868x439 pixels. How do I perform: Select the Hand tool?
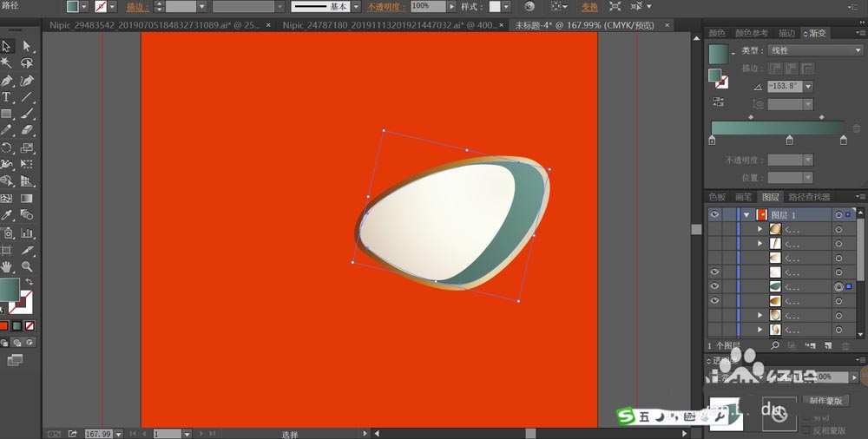coord(7,266)
